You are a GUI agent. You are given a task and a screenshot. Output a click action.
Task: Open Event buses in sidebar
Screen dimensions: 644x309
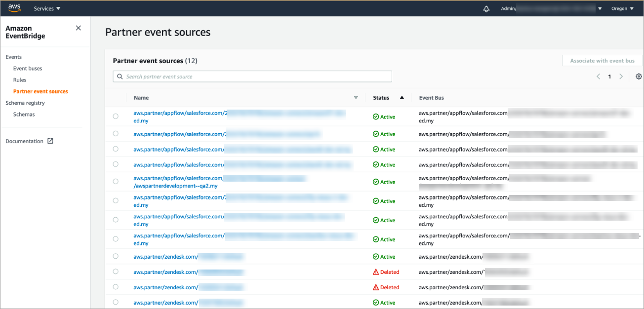28,69
